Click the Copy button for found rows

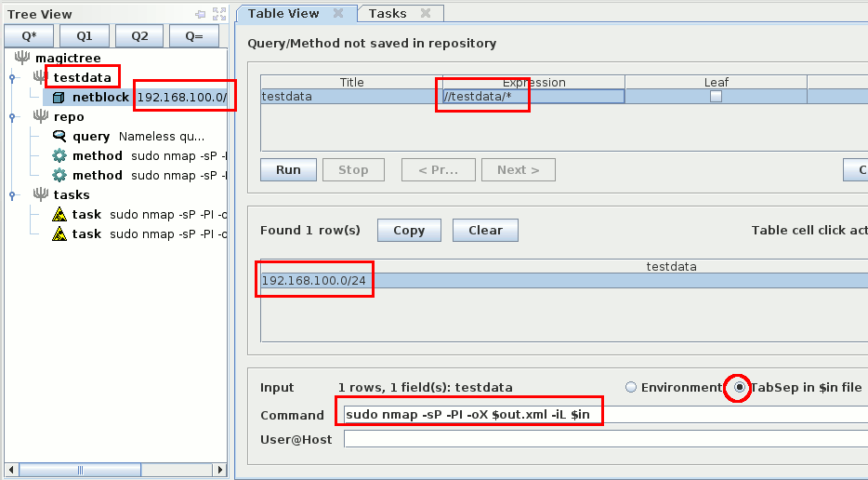(x=409, y=231)
